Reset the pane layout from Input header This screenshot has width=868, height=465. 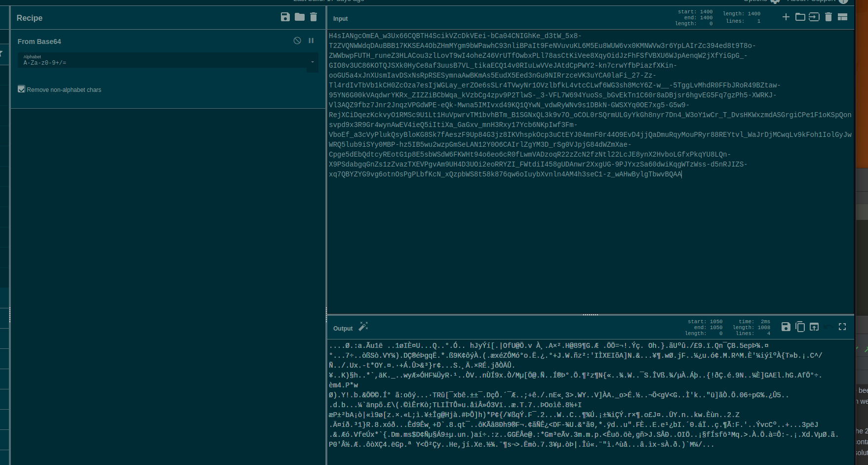point(843,17)
